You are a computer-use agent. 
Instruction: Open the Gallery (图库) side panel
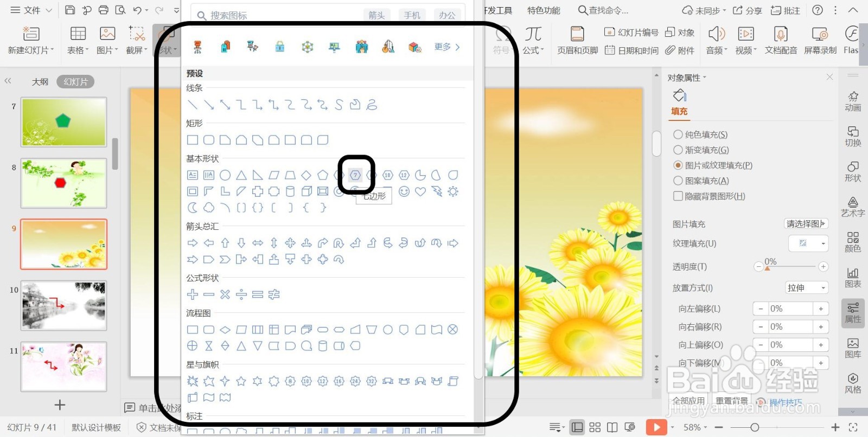click(x=853, y=348)
